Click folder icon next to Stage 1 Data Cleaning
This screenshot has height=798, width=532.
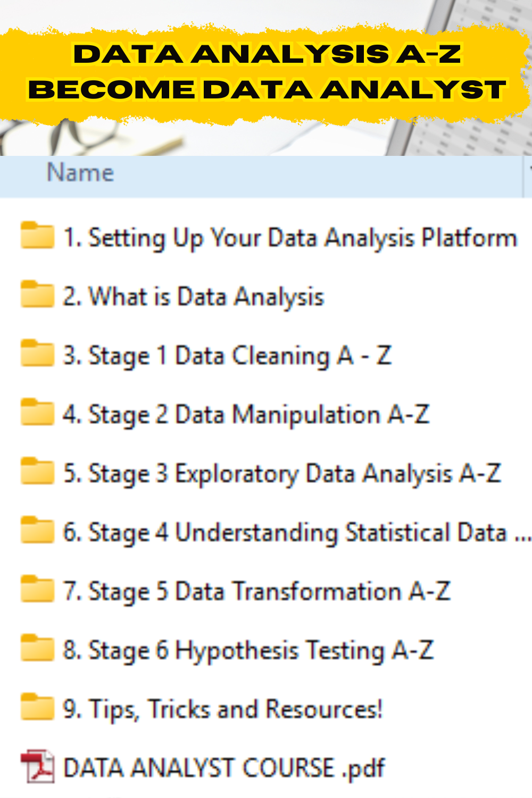click(37, 354)
